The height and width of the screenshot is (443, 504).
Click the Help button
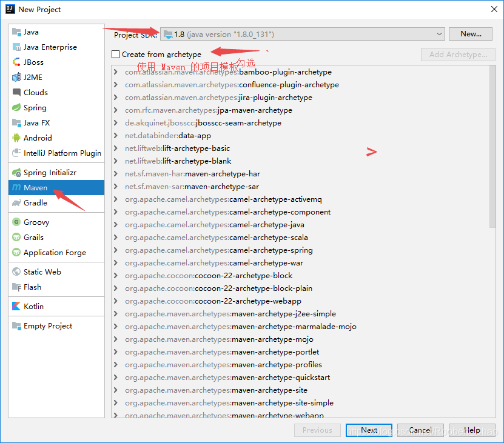[x=472, y=430]
